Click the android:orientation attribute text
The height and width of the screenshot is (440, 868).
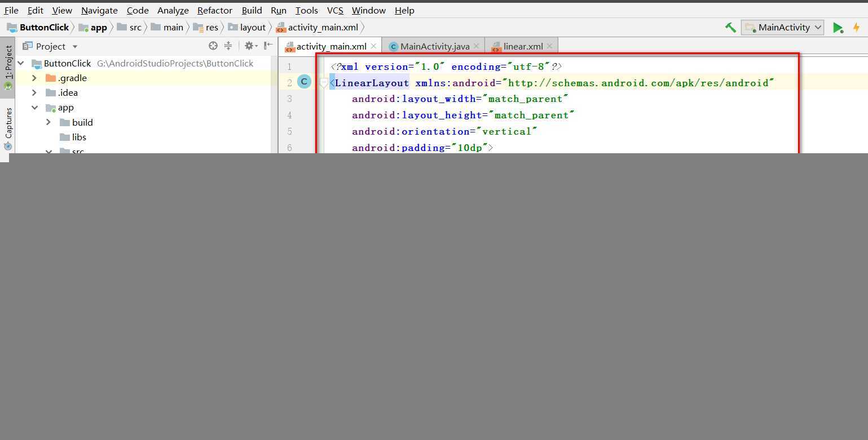411,131
